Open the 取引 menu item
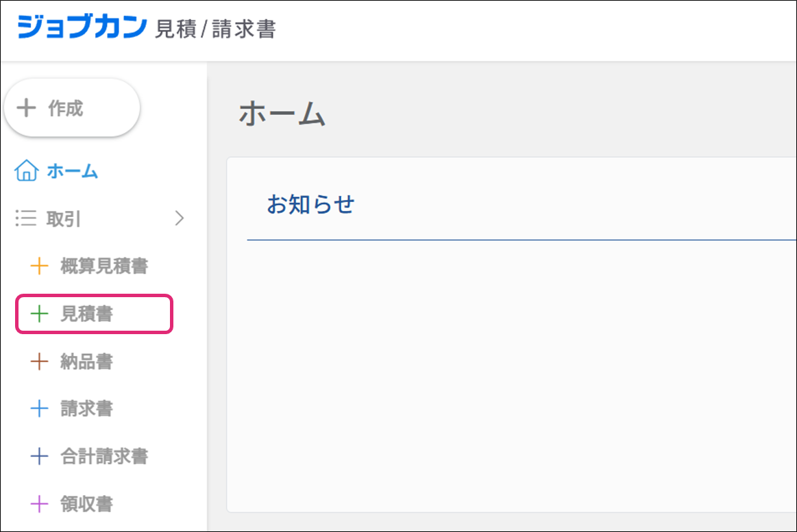 tap(64, 219)
